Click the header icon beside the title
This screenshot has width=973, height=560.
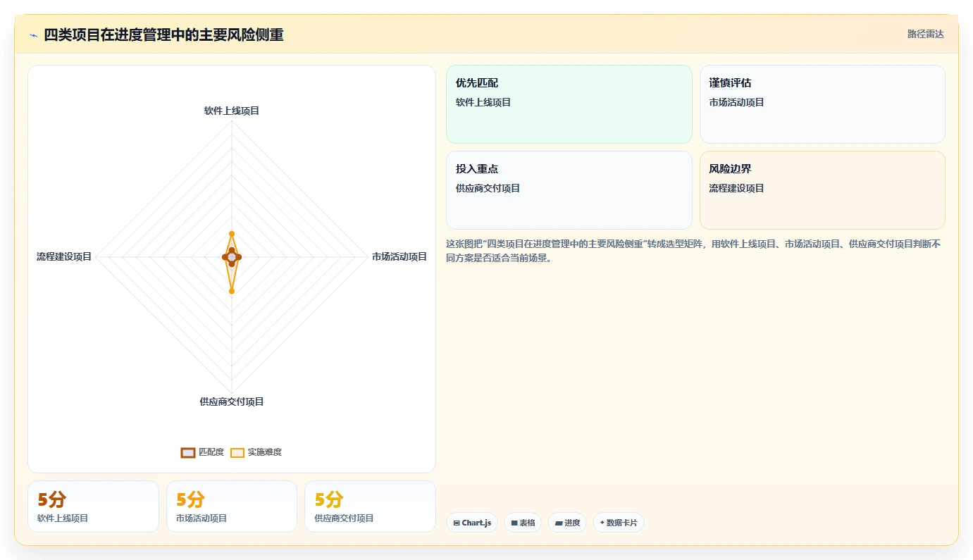coord(33,35)
